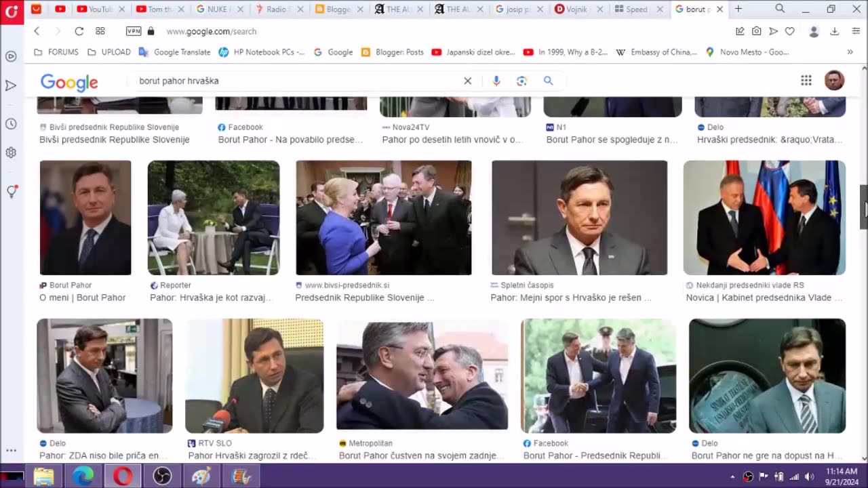This screenshot has width=868, height=488.
Task: Open the Opera account profile icon
Action: click(x=814, y=31)
